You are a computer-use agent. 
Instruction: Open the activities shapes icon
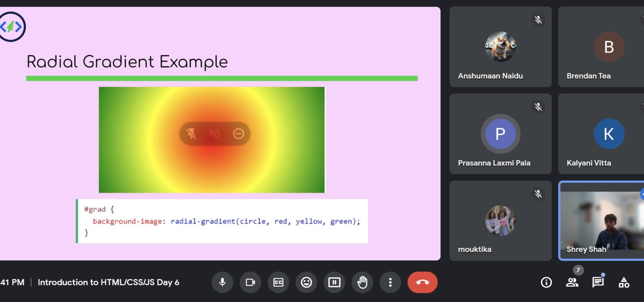pyautogui.click(x=624, y=282)
